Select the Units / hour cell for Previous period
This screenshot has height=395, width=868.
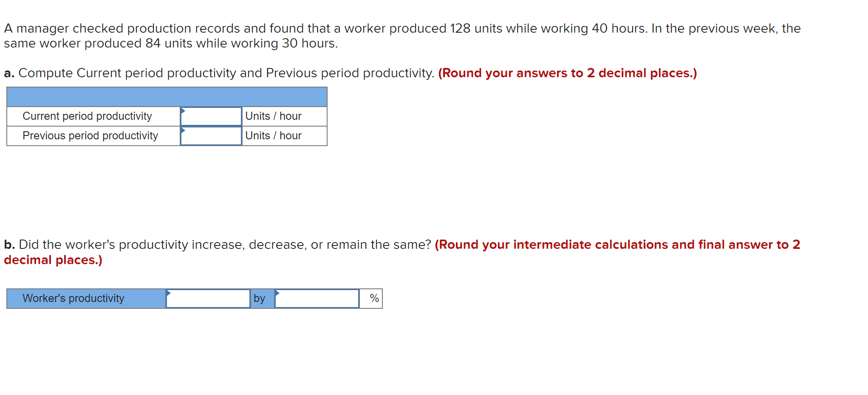[x=284, y=136]
